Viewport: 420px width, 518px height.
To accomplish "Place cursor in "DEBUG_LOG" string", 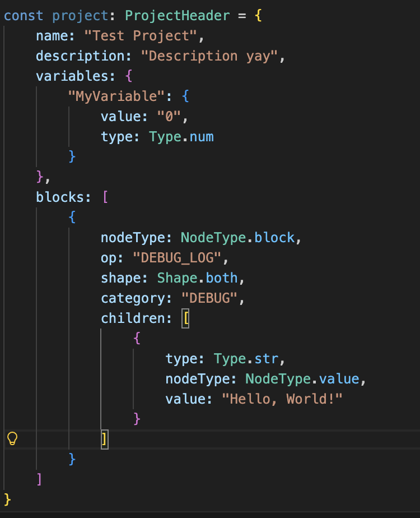I will pyautogui.click(x=177, y=258).
